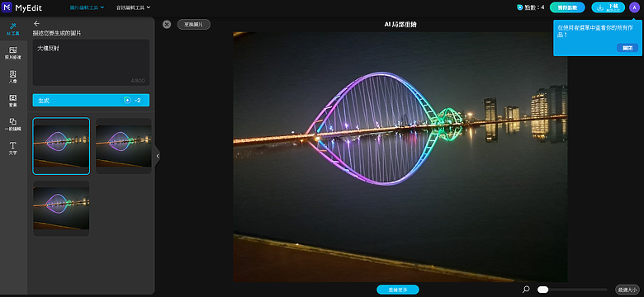The image size is (644, 297).
Task: Click the 生成 generate button
Action: [x=91, y=100]
